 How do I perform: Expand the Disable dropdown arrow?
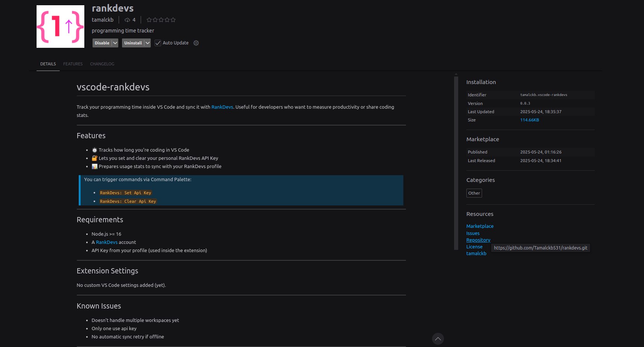tap(115, 43)
